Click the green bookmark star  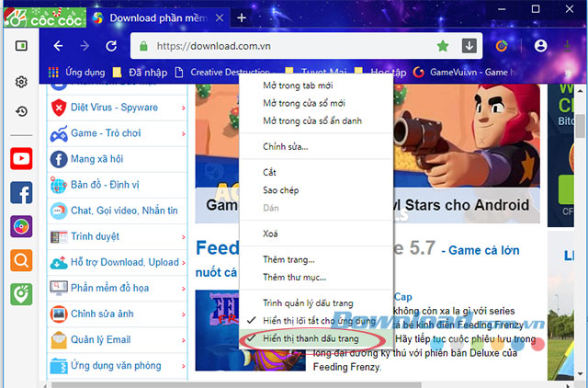coord(443,46)
